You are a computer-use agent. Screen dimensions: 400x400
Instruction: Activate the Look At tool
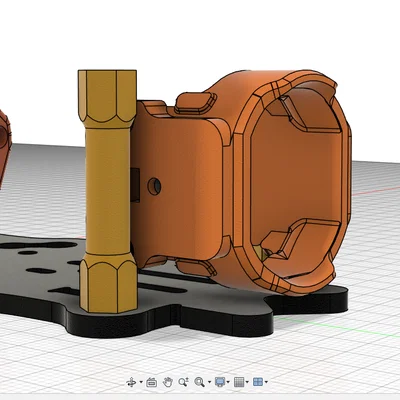pyautogui.click(x=152, y=382)
